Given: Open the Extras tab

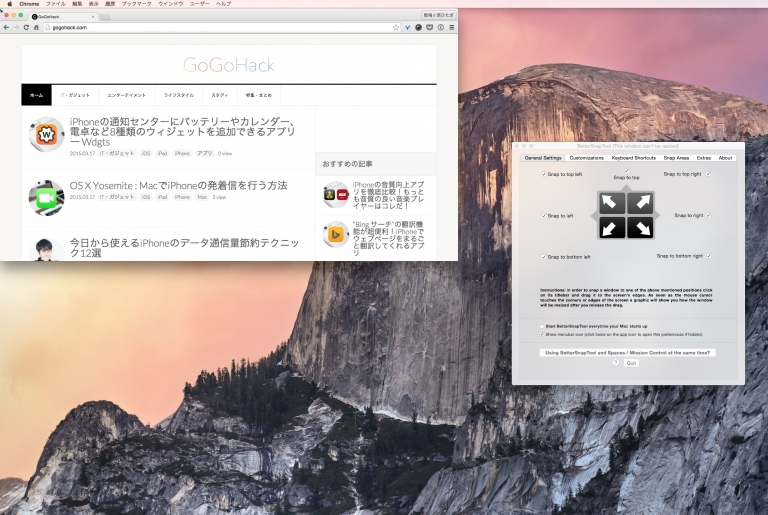Looking at the screenshot, I should point(703,158).
